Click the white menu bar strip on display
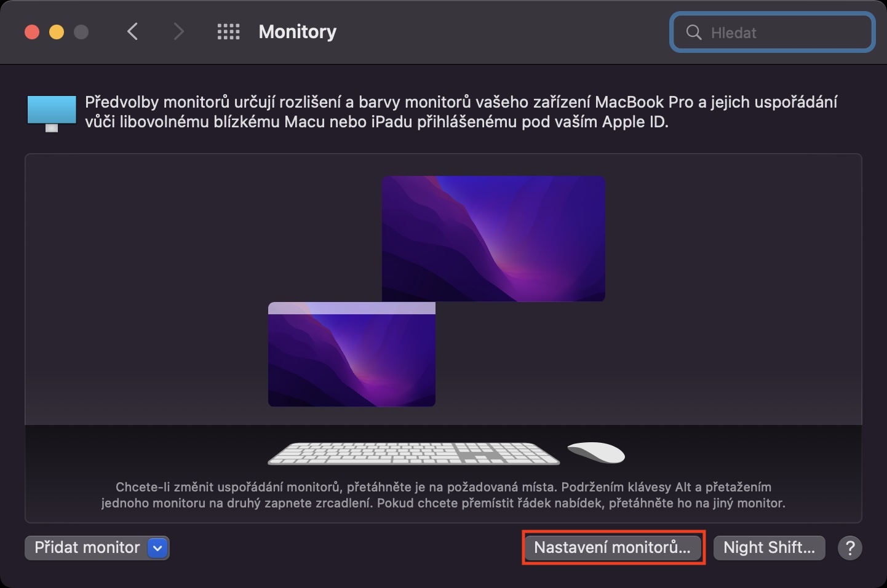887x588 pixels. pyautogui.click(x=352, y=308)
